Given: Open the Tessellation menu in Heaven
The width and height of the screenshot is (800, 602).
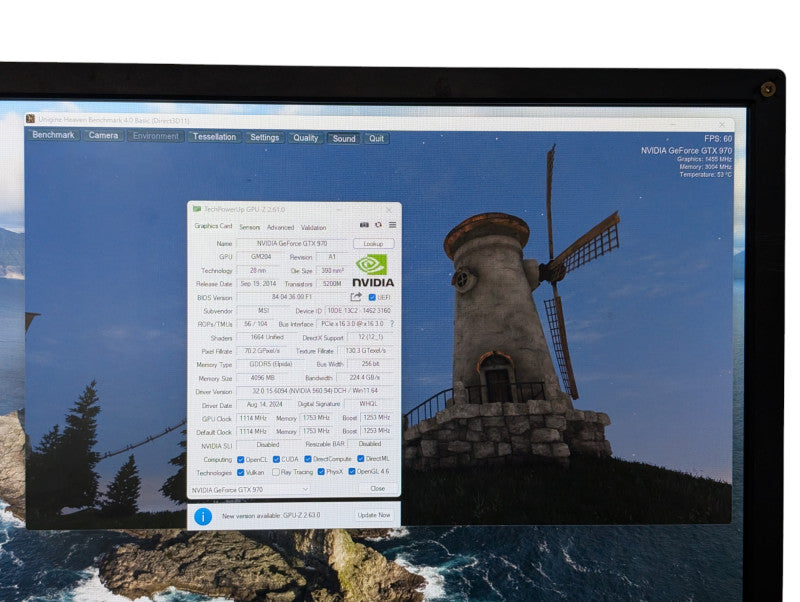Looking at the screenshot, I should tap(214, 137).
